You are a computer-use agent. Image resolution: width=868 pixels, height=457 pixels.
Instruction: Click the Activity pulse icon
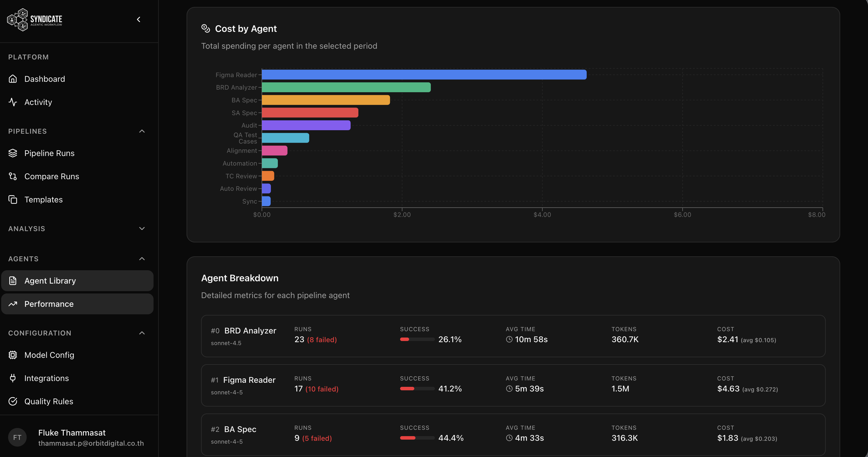click(13, 102)
